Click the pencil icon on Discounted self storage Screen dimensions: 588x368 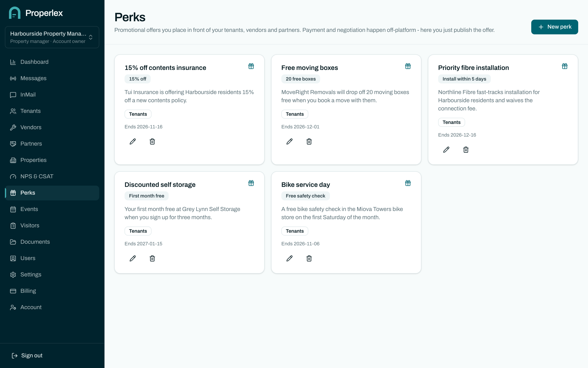(x=133, y=258)
